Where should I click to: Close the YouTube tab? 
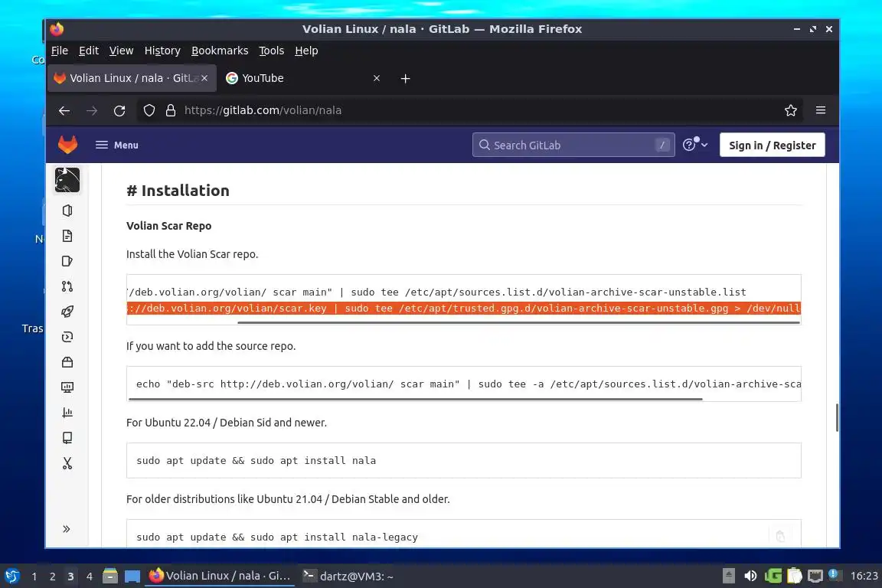(x=377, y=78)
